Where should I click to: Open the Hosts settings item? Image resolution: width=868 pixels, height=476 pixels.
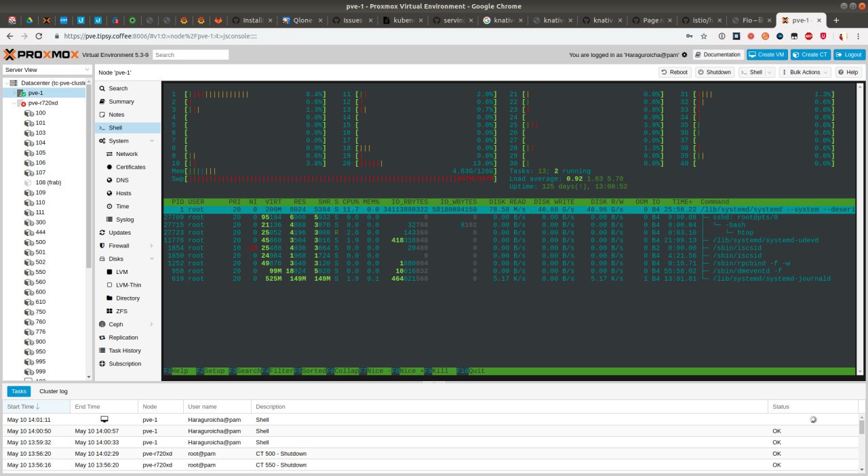[x=123, y=193]
